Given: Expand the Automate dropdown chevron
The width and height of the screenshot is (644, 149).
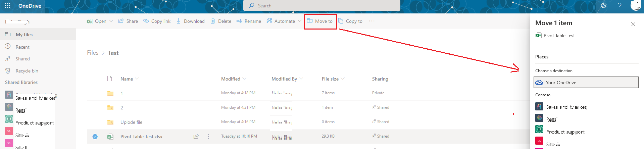Looking at the screenshot, I should pyautogui.click(x=300, y=21).
